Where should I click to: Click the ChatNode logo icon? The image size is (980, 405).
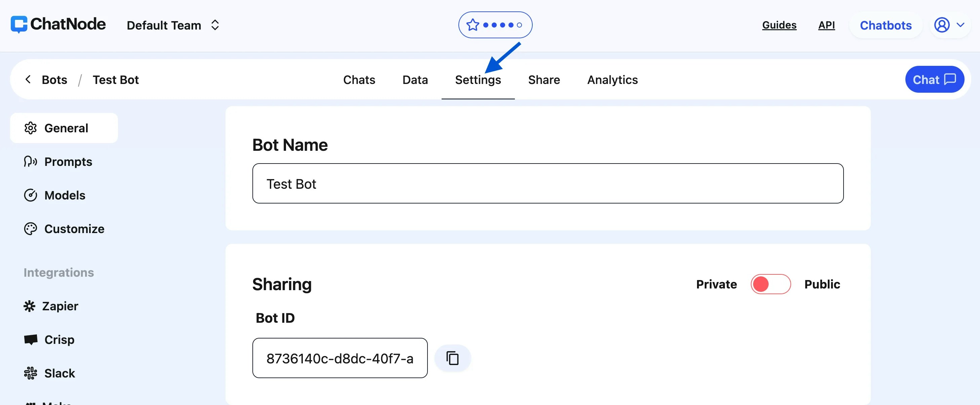20,24
